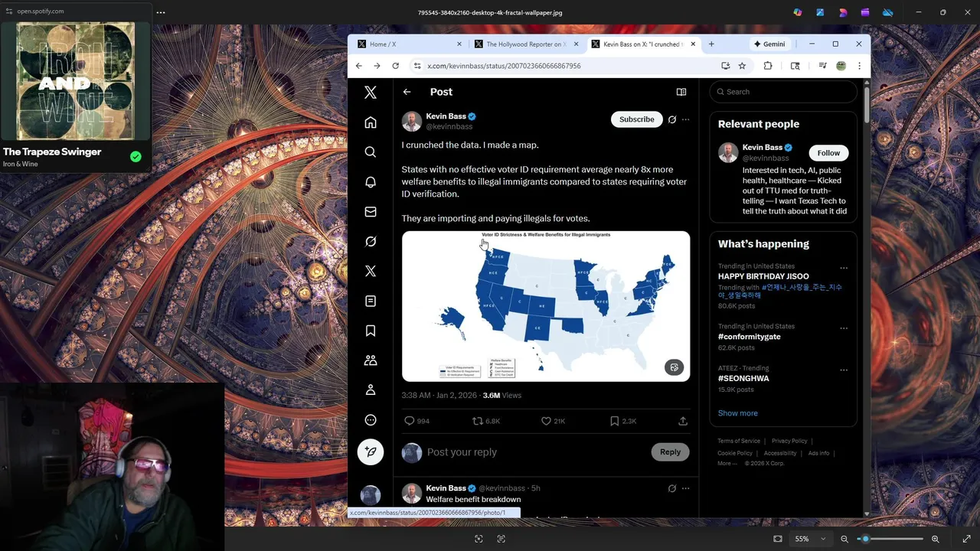Go back in Chrome browser history
This screenshot has width=980, height=551.
coord(358,66)
